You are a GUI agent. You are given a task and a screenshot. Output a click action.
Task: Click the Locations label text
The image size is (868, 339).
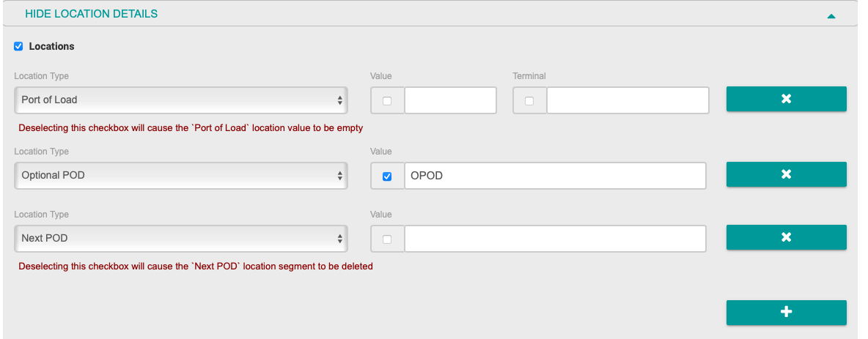point(52,47)
